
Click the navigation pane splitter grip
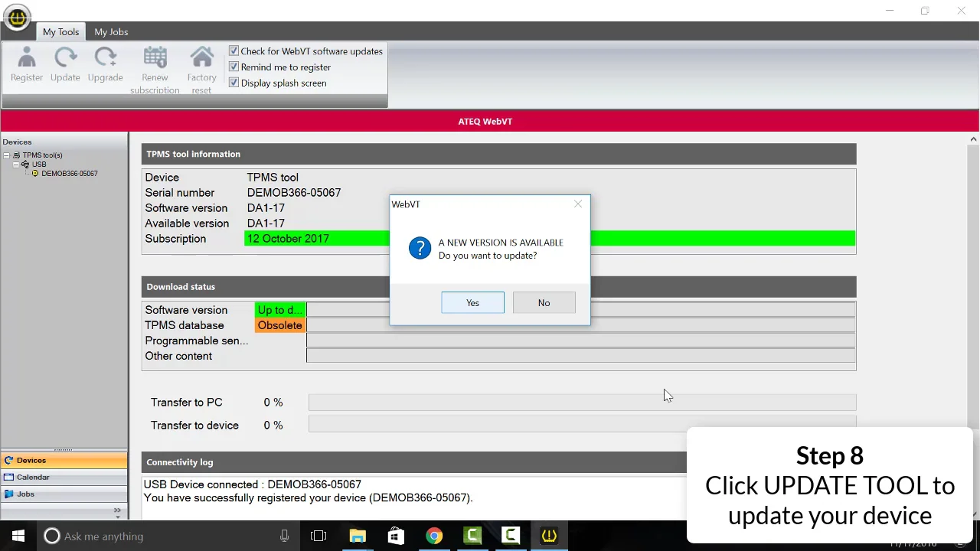tap(64, 449)
